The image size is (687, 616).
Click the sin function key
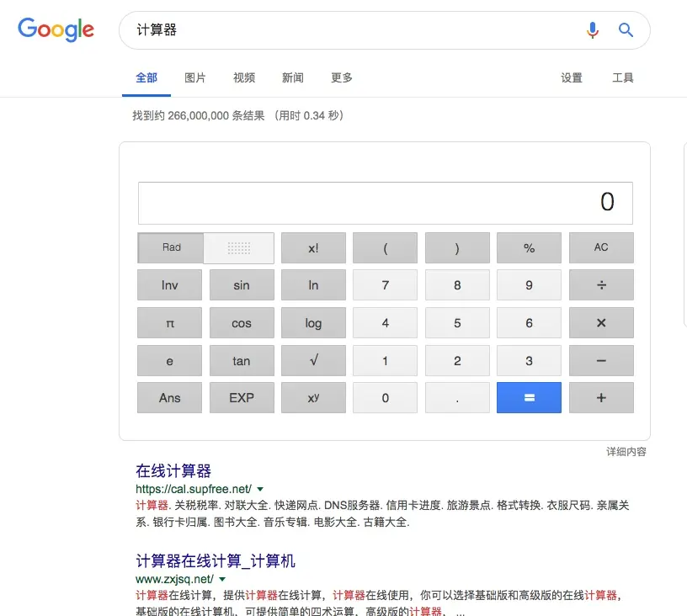coord(242,285)
